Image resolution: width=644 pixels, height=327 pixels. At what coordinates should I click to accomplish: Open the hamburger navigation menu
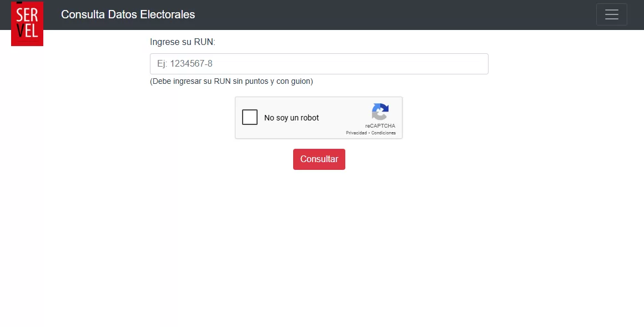(612, 14)
